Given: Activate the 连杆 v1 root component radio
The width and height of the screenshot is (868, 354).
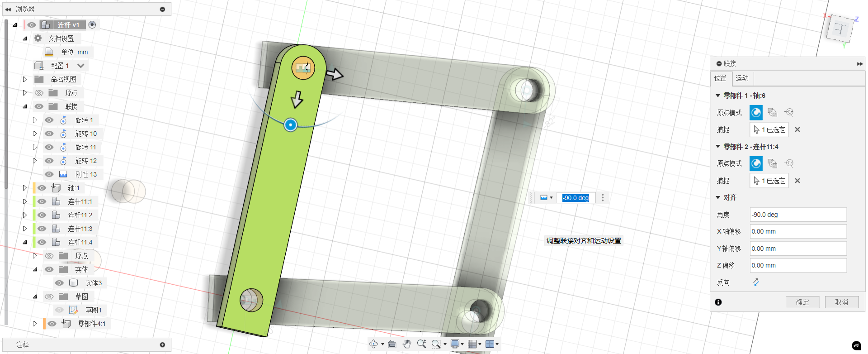Looking at the screenshot, I should click(x=92, y=25).
